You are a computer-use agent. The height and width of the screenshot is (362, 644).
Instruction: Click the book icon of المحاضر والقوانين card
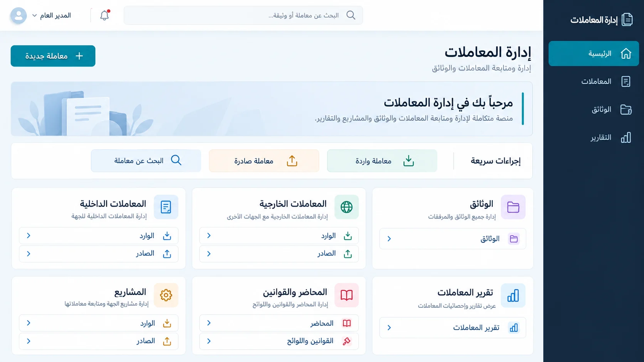(346, 295)
